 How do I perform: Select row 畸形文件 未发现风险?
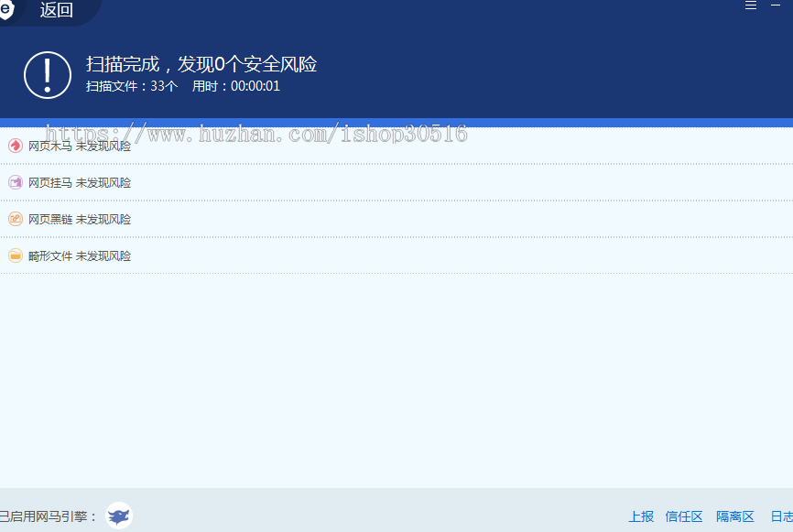point(396,255)
